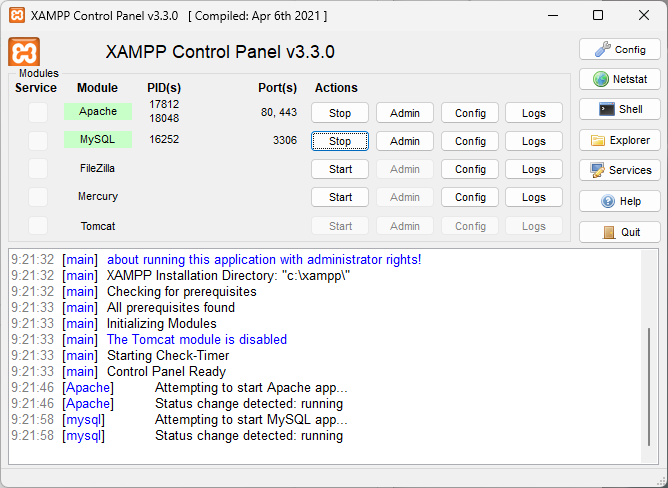Viewport: 668px width, 488px height.
Task: Open the Apache Config dropdown
Action: [x=470, y=113]
